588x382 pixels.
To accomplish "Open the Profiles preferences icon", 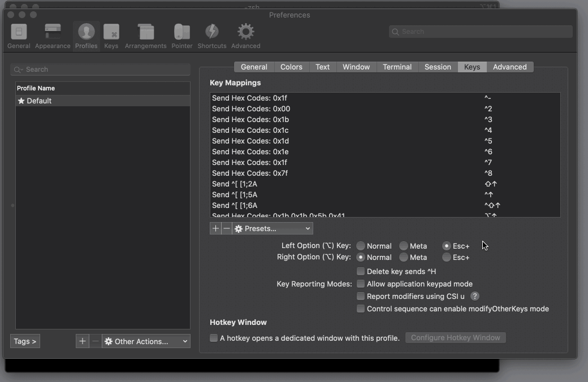I will 86,35.
